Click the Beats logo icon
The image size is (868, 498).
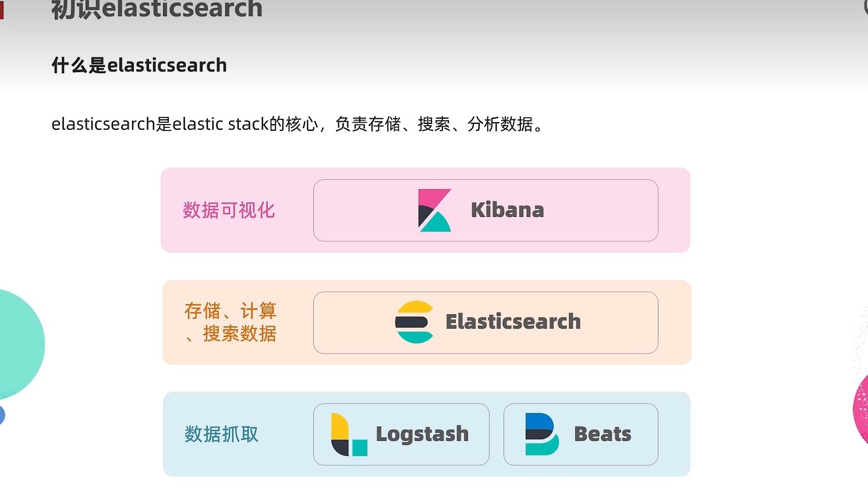[541, 435]
